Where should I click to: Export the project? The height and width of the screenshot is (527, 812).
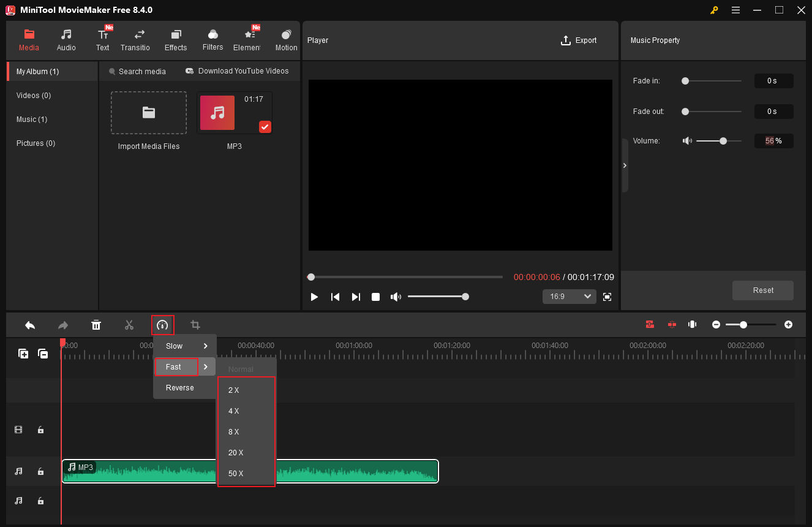pos(579,40)
